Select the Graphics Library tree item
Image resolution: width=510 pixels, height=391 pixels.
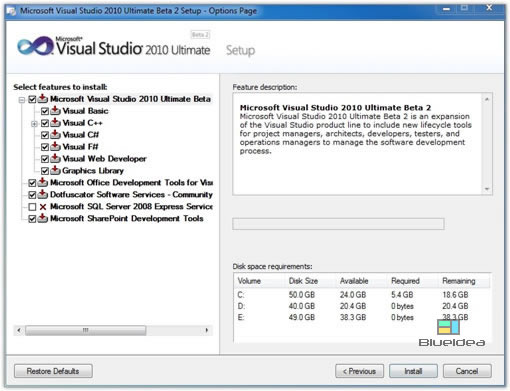(93, 171)
